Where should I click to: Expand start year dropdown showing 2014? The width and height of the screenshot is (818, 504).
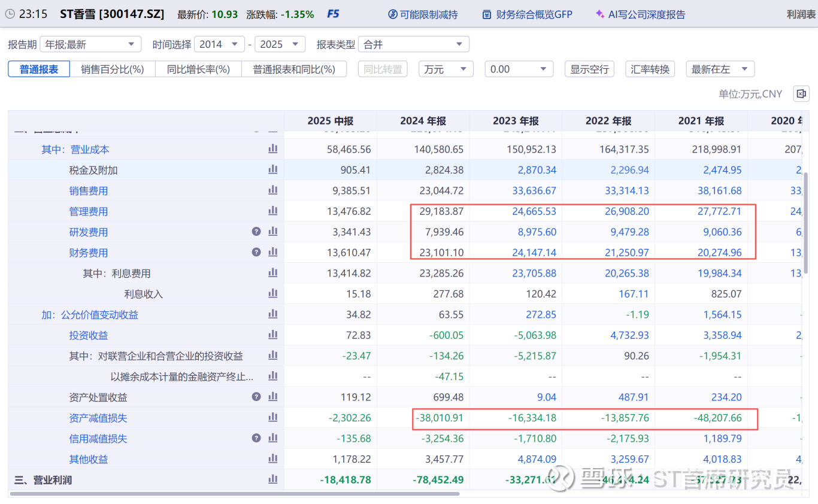click(x=219, y=44)
